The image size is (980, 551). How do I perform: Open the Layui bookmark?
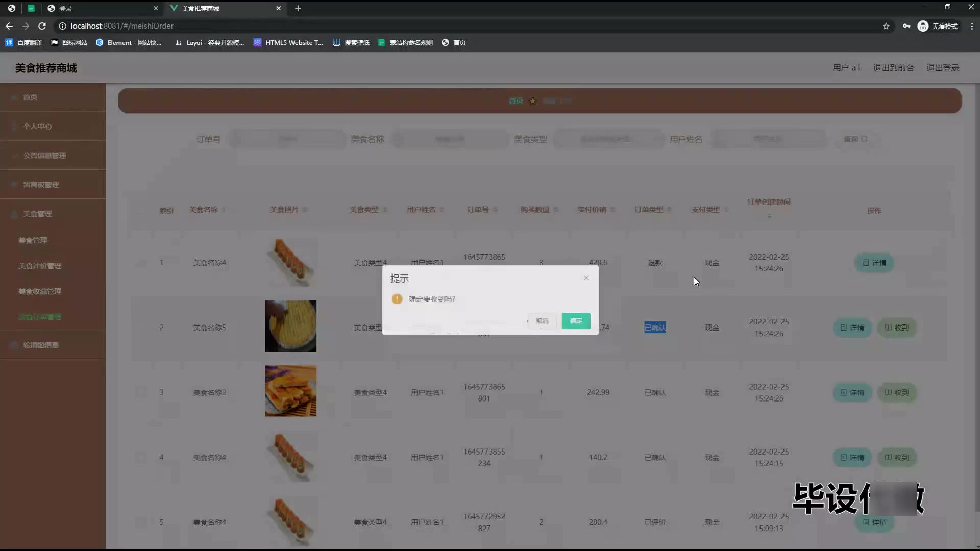click(x=209, y=43)
